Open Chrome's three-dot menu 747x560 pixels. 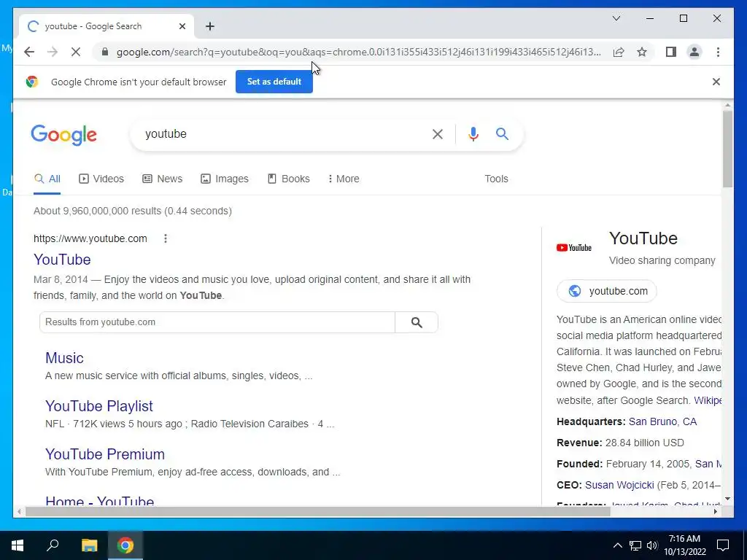(718, 52)
